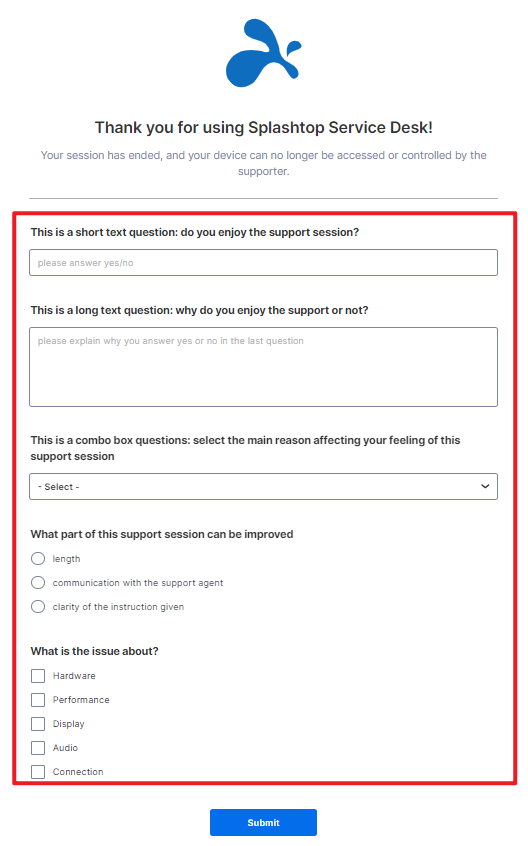Click the 'Hardware' label text

(74, 676)
